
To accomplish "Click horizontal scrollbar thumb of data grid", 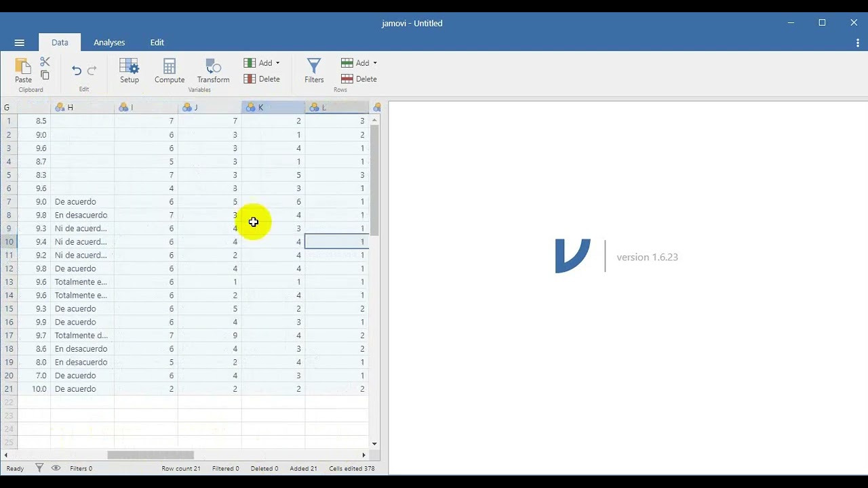I will pos(151,455).
